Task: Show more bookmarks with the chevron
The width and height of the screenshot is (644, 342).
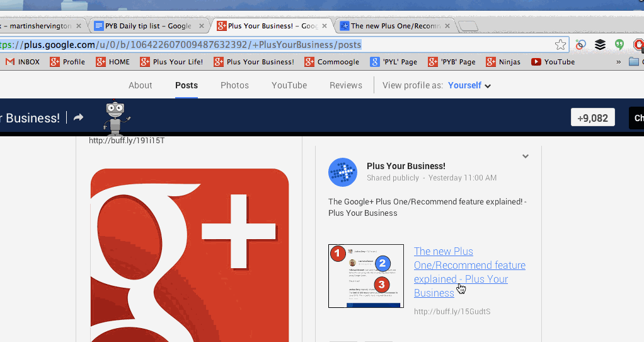Action: pos(619,62)
